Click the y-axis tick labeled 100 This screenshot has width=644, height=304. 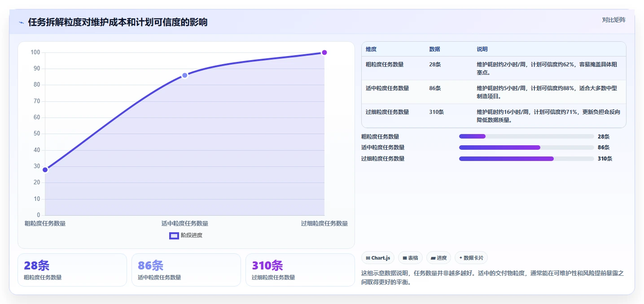point(35,52)
